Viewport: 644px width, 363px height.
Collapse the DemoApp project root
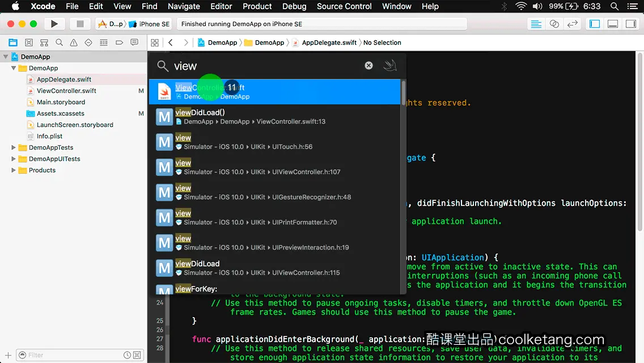coord(6,57)
